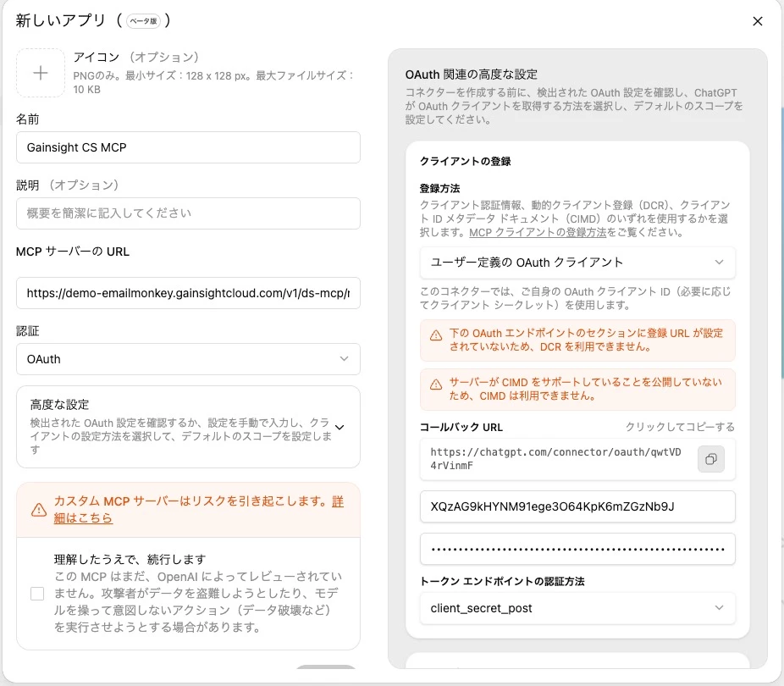
Task: Click the クリックしてコピーする label
Action: click(x=680, y=427)
